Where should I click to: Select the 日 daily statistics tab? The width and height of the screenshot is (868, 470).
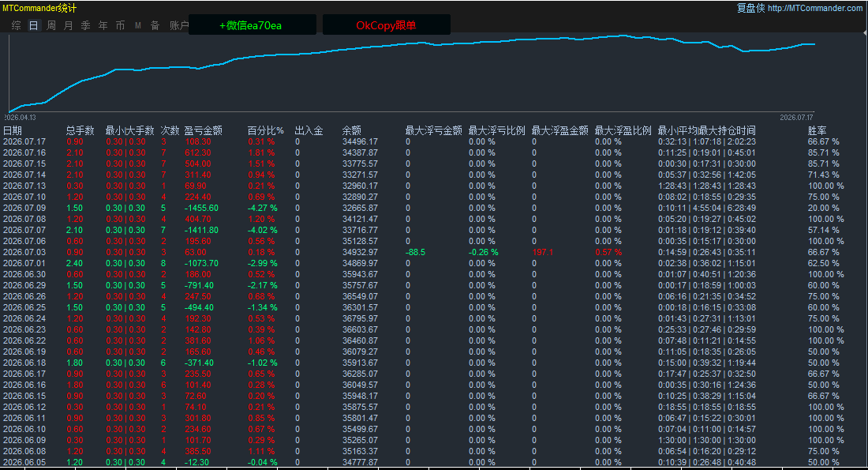coord(34,25)
